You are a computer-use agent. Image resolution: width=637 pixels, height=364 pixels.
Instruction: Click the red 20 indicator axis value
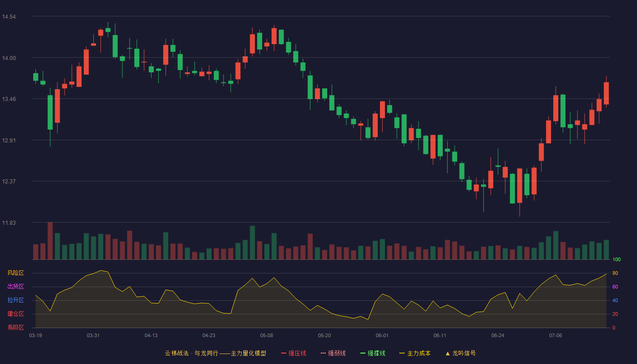pyautogui.click(x=615, y=314)
